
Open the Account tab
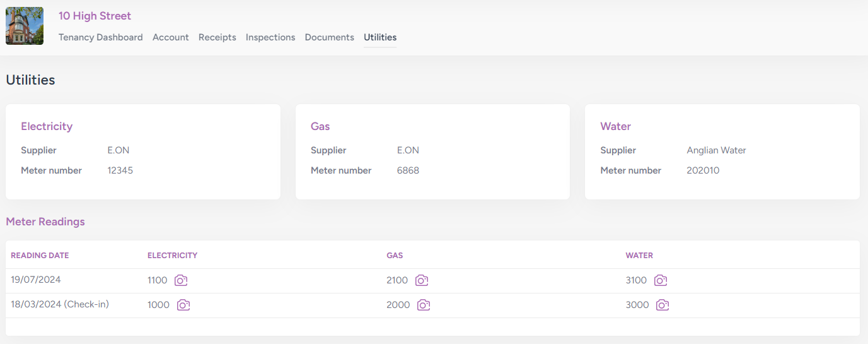[x=170, y=37]
